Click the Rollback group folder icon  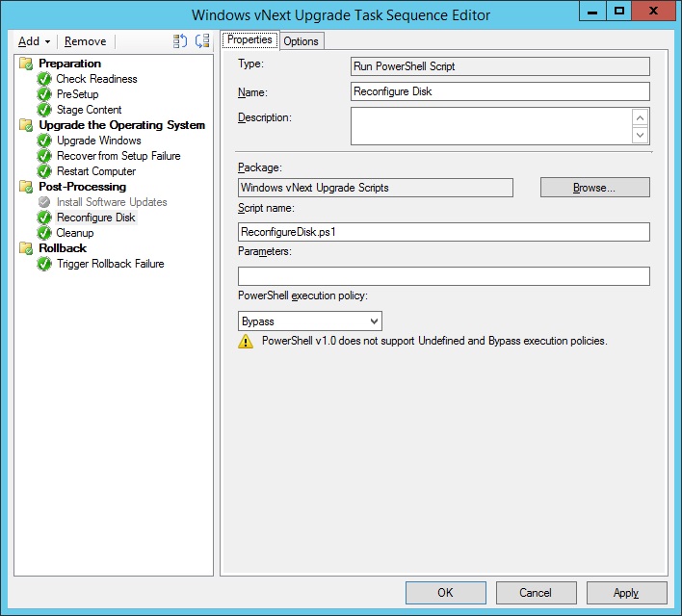tap(27, 248)
